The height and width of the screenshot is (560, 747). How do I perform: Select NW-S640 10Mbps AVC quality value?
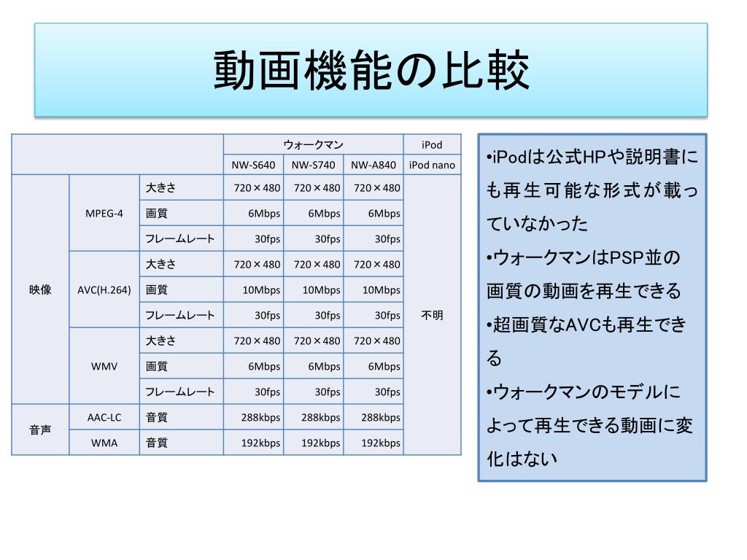pos(253,289)
